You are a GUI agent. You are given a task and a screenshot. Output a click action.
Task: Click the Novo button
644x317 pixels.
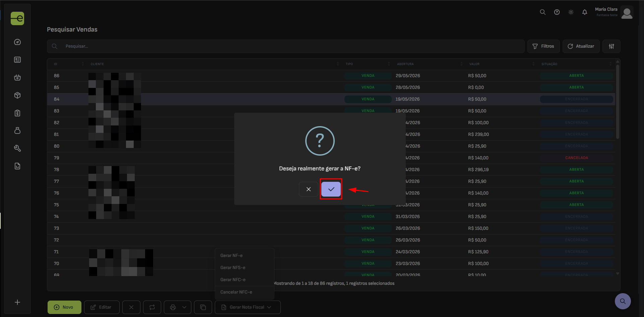64,307
